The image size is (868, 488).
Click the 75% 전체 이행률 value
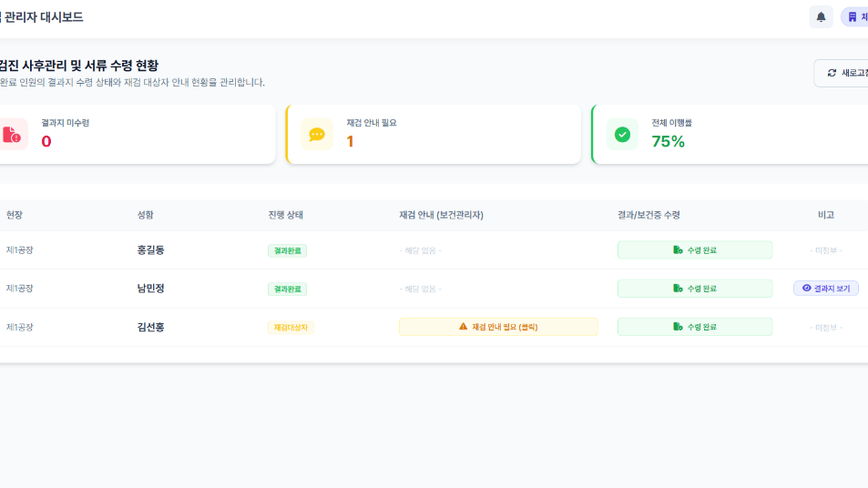668,141
